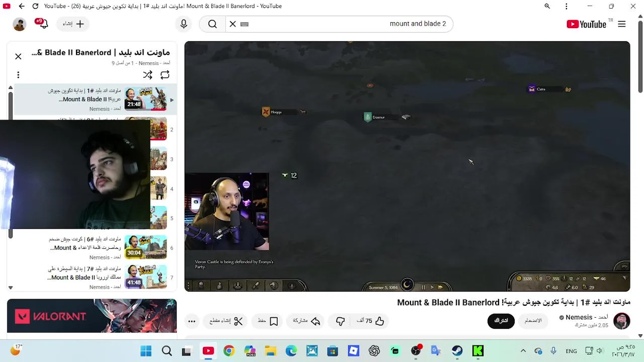Open Microsoft Edge from taskbar

[x=291, y=351]
